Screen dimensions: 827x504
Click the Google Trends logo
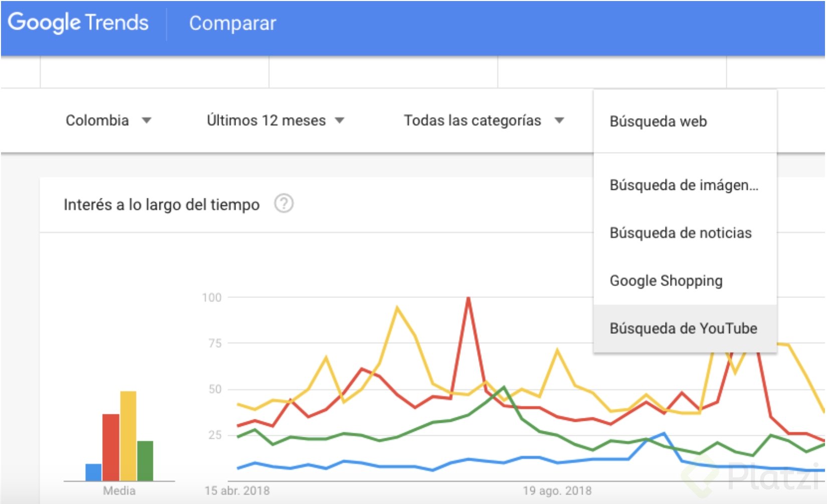[x=78, y=23]
